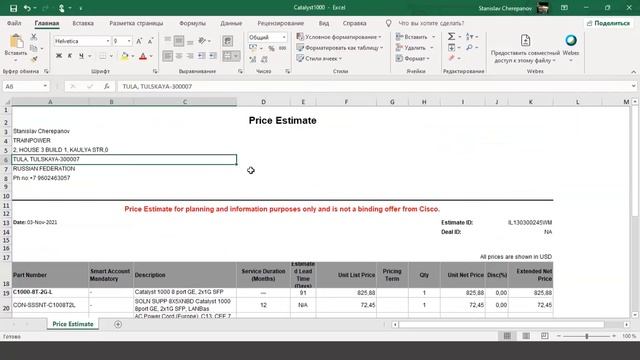Switch to Page Layout view icon
640x360 pixels.
click(x=526, y=336)
